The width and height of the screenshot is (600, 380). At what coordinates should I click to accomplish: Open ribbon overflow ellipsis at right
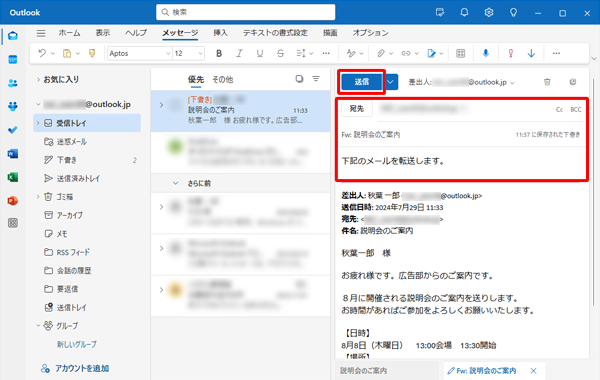tap(556, 53)
